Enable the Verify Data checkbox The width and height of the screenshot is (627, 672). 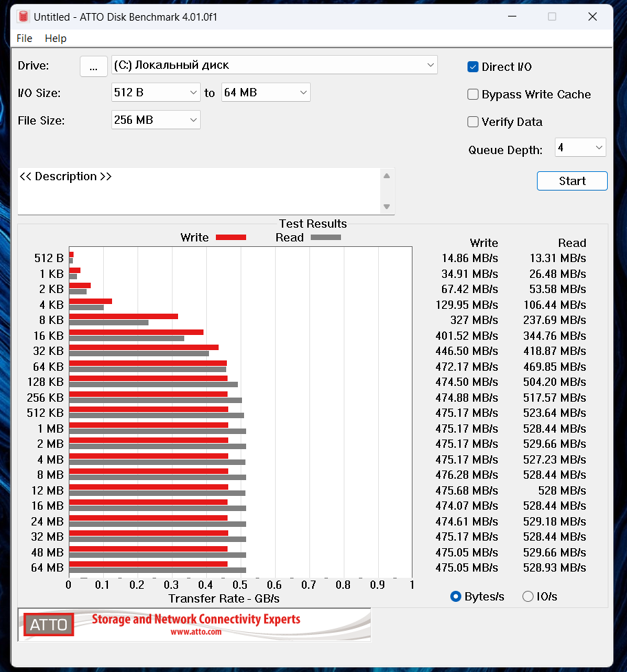473,122
